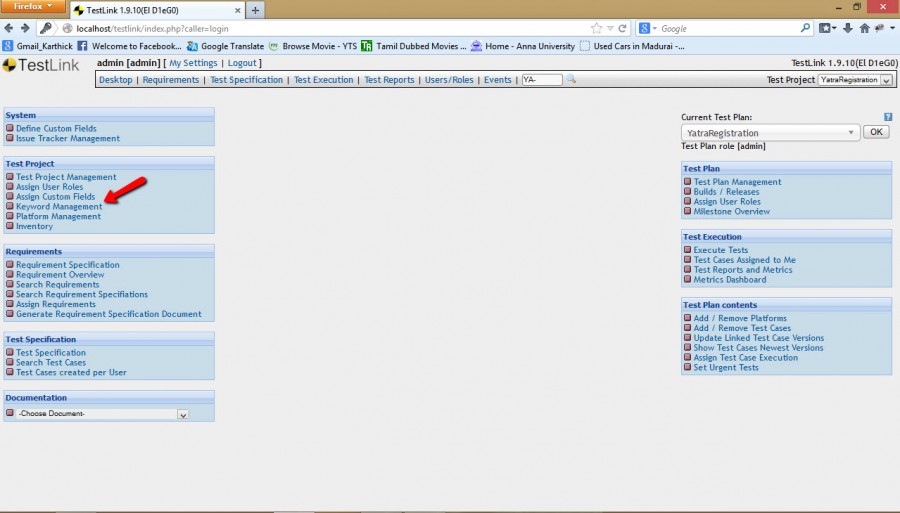
Task: Open Events in navigation bar
Action: 498,80
